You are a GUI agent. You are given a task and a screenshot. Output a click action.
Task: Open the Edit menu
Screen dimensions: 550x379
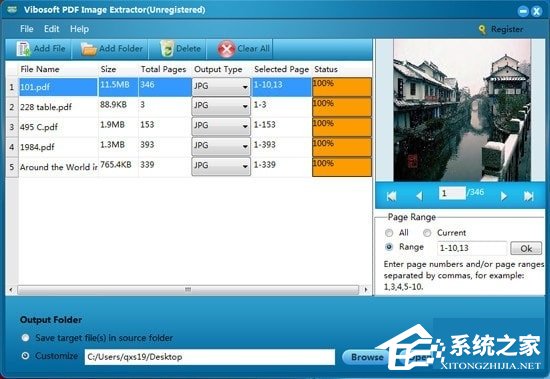(52, 29)
